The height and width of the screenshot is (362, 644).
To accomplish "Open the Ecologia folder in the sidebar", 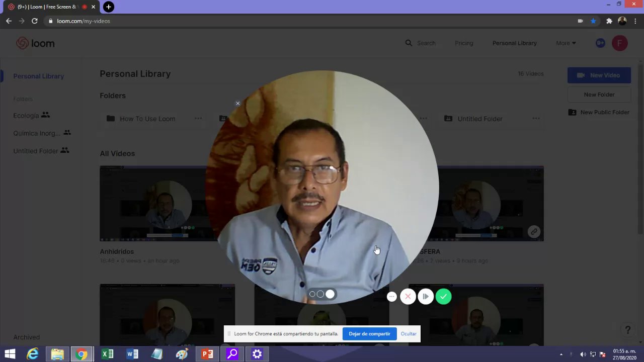I will 26,116.
